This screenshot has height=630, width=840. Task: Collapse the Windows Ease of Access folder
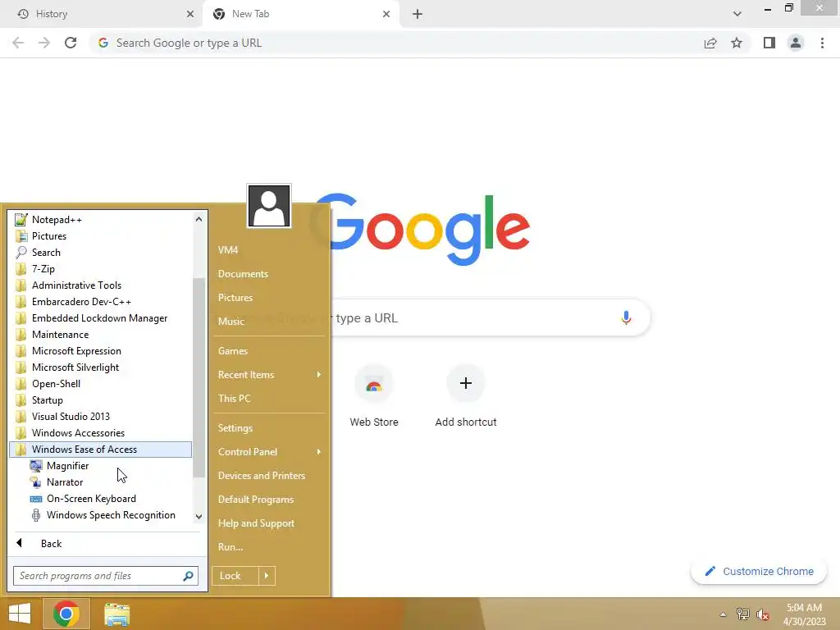pos(100,450)
